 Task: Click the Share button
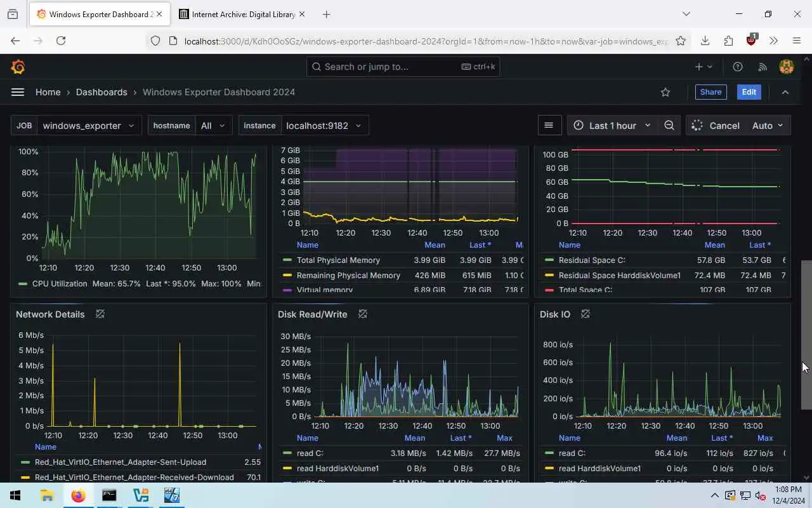click(x=710, y=92)
